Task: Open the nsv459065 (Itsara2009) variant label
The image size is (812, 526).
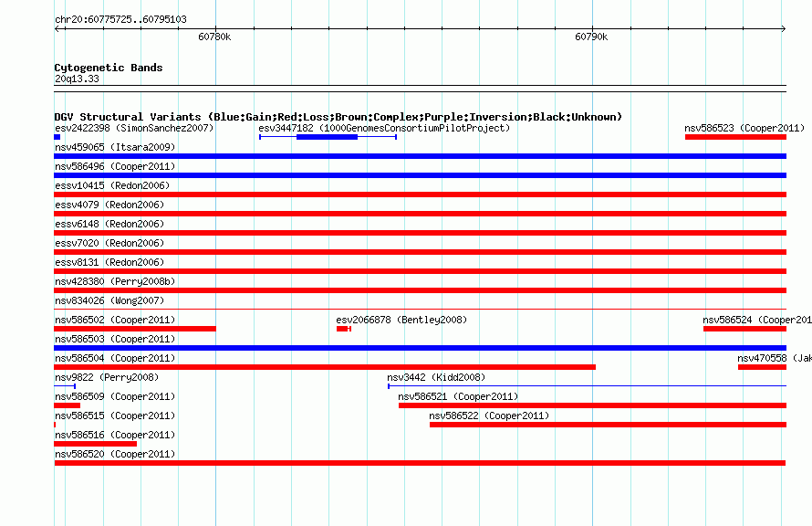Action: [115, 147]
